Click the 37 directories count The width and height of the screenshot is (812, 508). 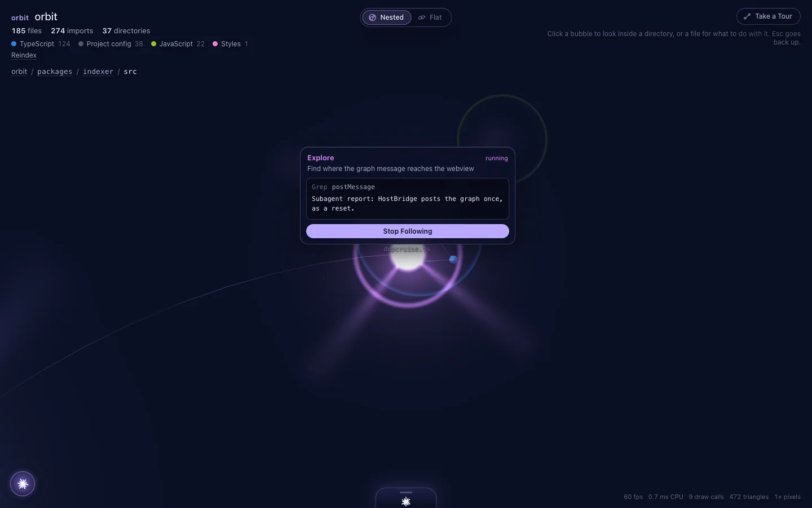click(x=126, y=31)
